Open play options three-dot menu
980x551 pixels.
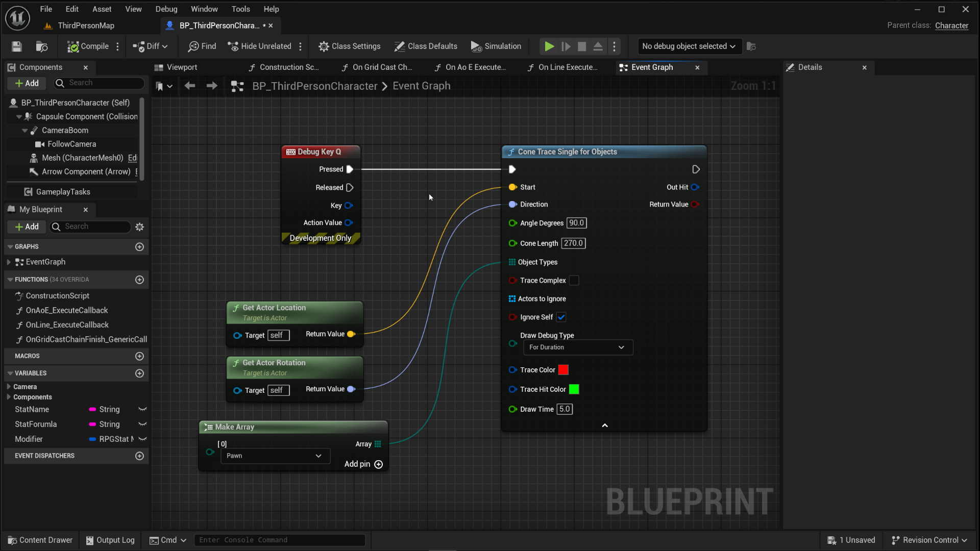tap(615, 46)
